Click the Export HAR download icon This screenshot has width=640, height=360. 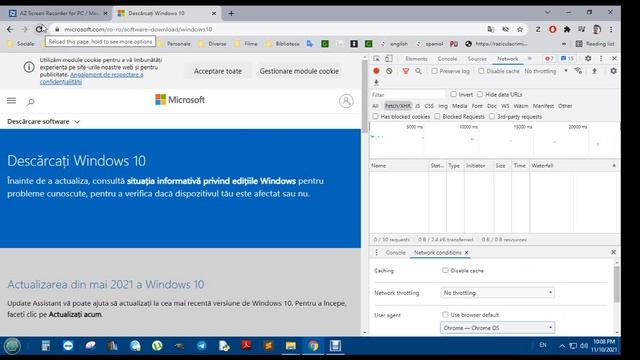coord(376,82)
